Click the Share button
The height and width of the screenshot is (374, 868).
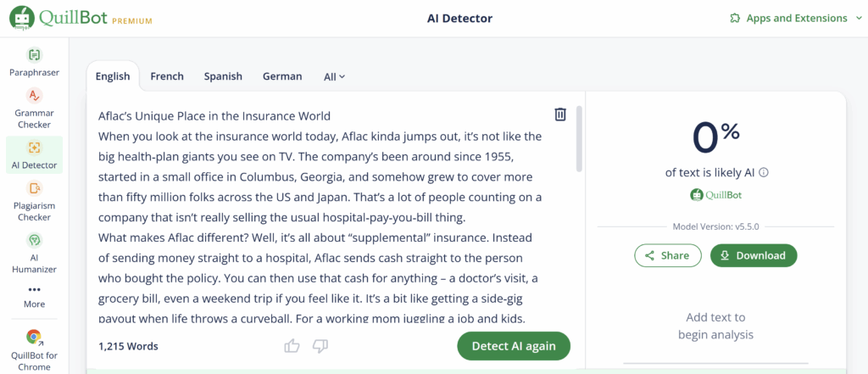pos(668,255)
